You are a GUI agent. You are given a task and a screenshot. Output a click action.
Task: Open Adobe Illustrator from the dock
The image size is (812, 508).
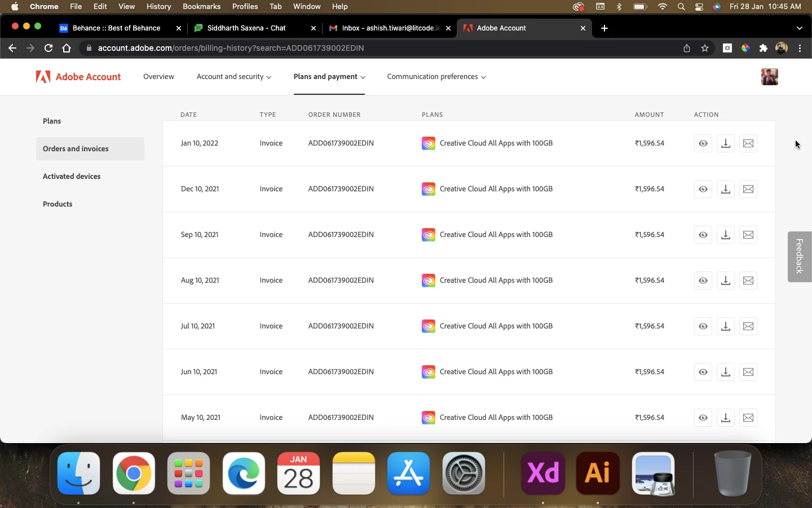[x=598, y=474]
